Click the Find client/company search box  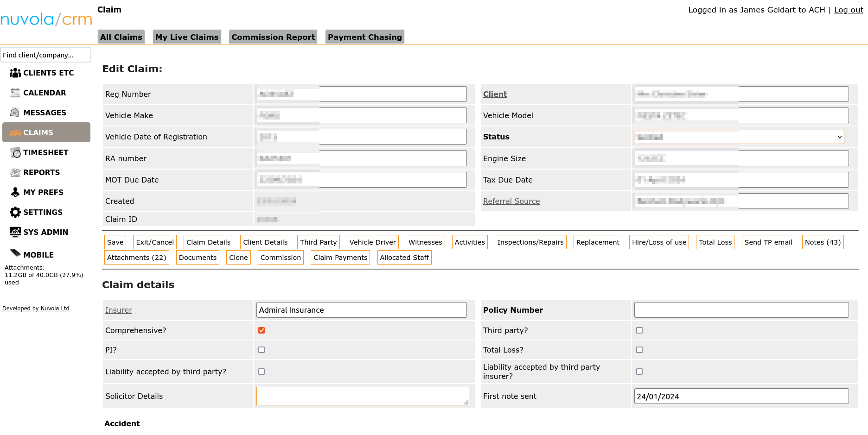(45, 55)
